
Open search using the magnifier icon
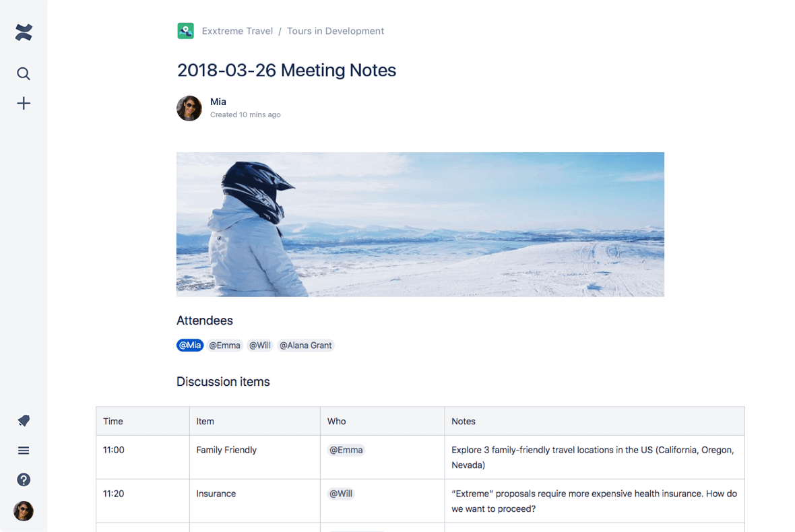coord(24,73)
